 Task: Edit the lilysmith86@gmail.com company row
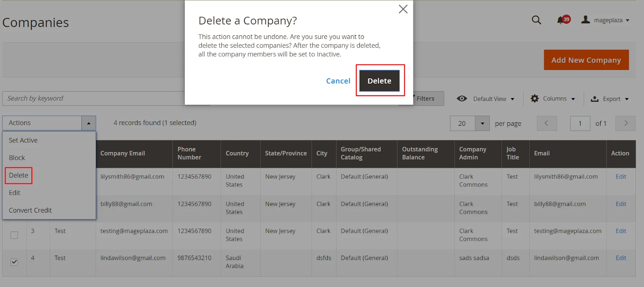click(621, 176)
